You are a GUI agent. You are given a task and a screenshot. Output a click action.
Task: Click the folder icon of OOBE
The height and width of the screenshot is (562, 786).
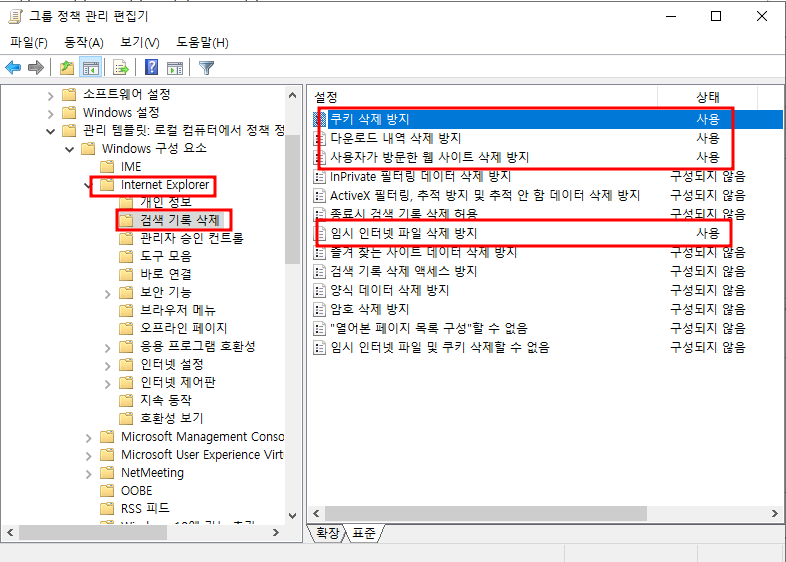point(107,491)
